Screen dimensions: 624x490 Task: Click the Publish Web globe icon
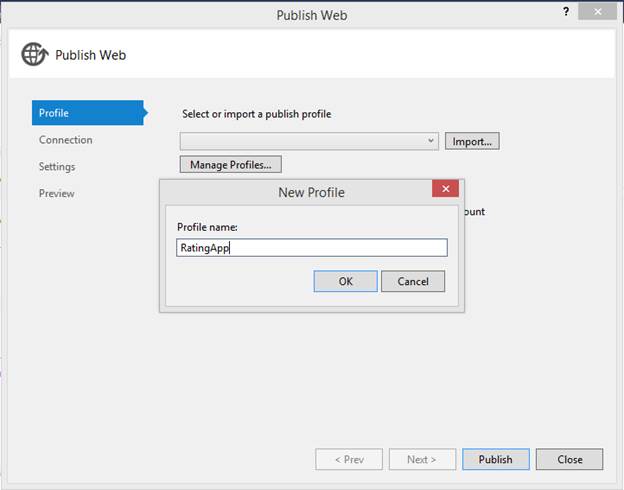[34, 55]
